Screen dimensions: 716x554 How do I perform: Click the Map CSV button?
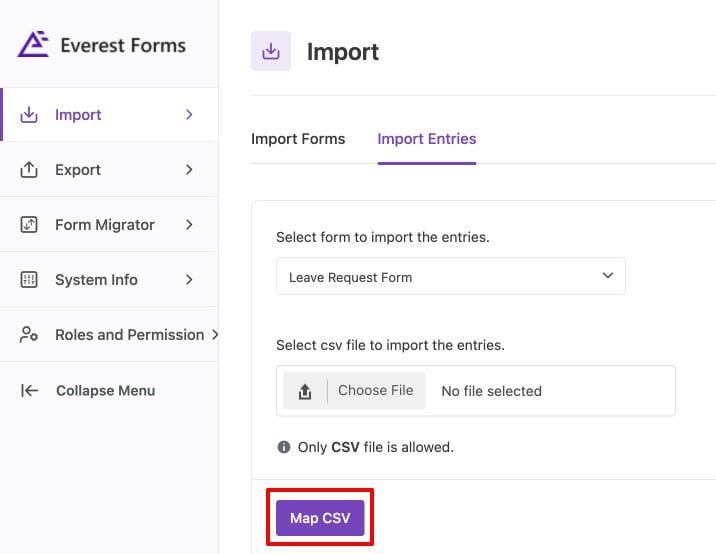(320, 518)
